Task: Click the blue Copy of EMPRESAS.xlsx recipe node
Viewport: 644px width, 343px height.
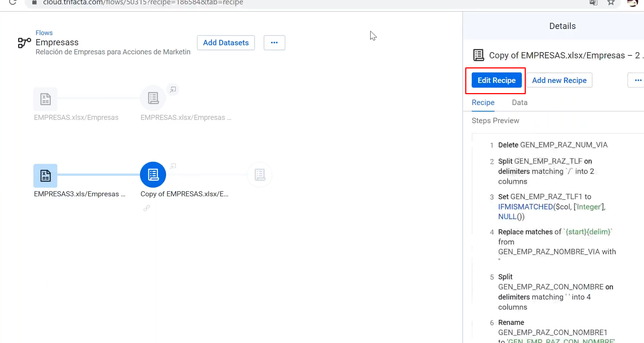Action: [x=153, y=175]
